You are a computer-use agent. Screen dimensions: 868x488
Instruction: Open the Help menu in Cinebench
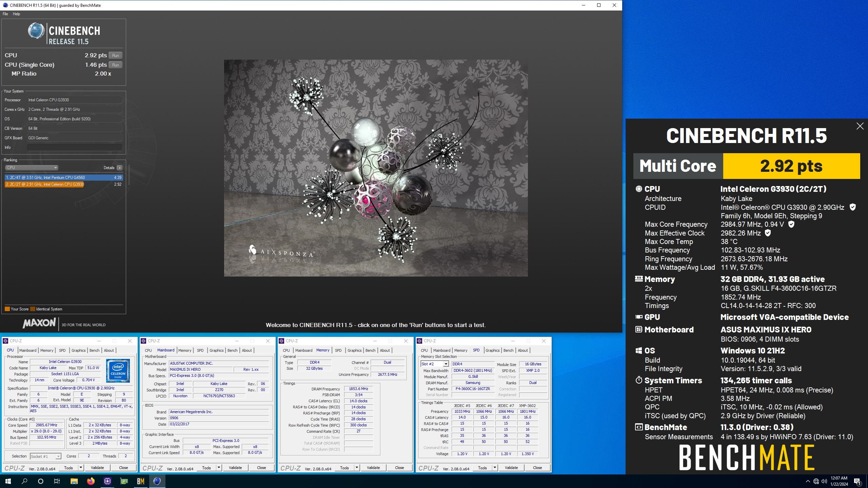click(16, 14)
